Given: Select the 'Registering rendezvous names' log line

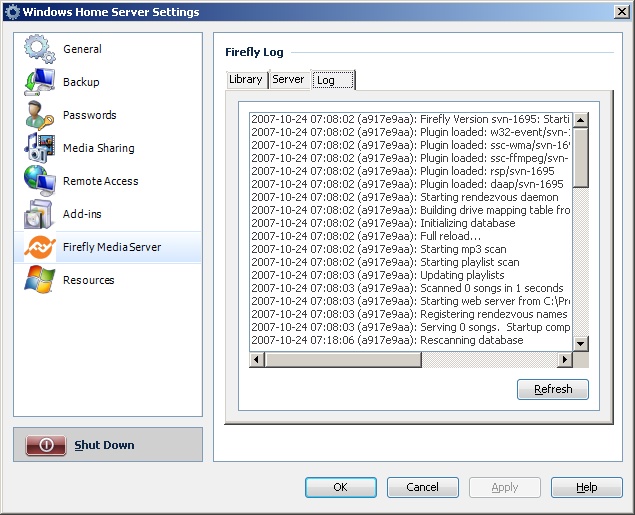Looking at the screenshot, I should (x=410, y=314).
